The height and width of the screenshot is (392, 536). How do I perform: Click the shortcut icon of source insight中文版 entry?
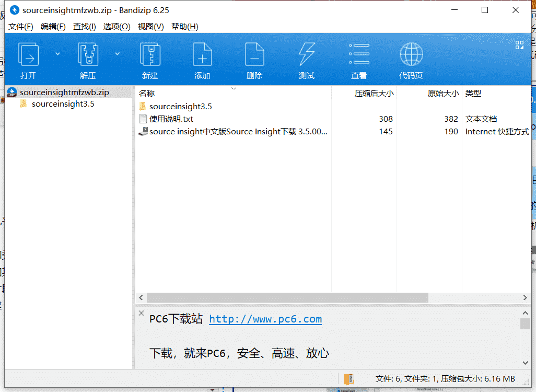tap(143, 131)
